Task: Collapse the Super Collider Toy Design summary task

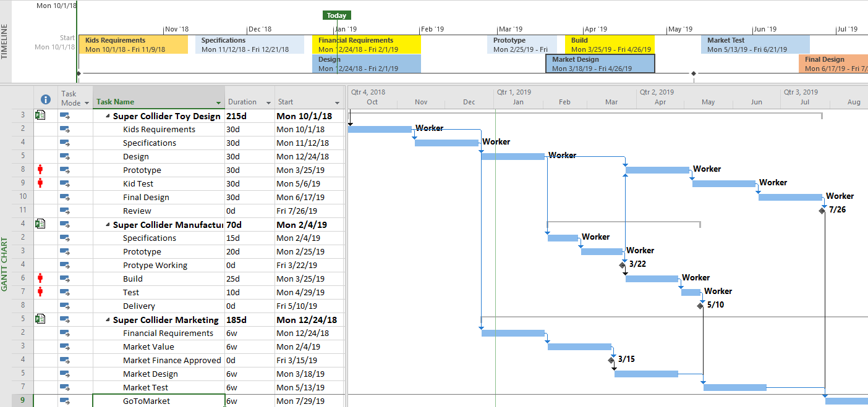Action: [108, 116]
